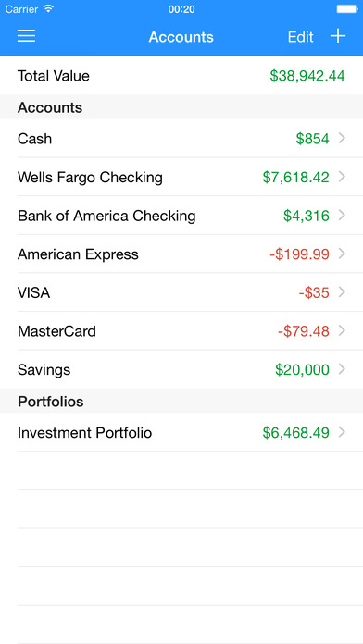The image size is (363, 644).
Task: Tap the -$199.99 American Express balance
Action: (x=299, y=254)
